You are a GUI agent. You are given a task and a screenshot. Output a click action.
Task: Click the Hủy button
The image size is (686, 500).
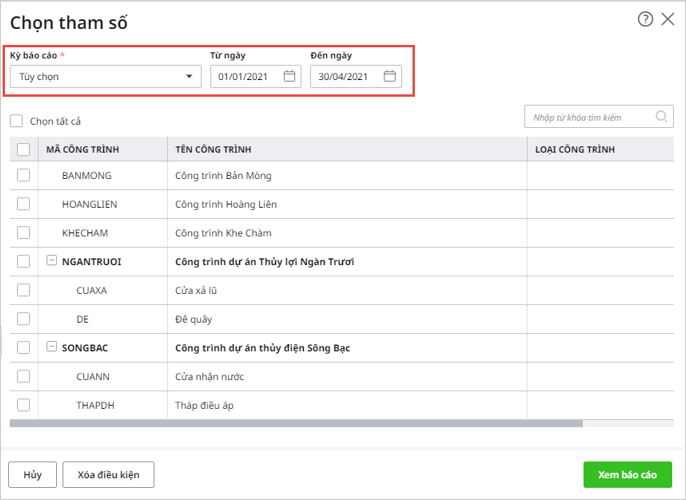[x=32, y=474]
